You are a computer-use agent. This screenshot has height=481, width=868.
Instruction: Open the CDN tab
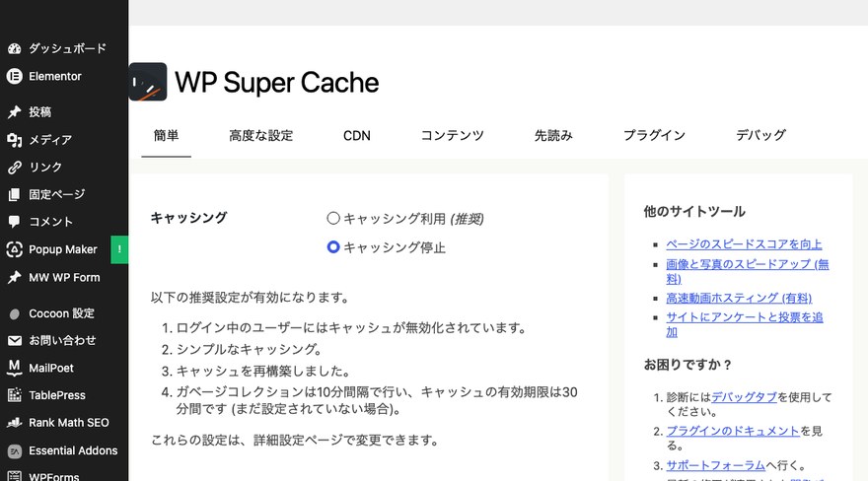click(x=356, y=135)
